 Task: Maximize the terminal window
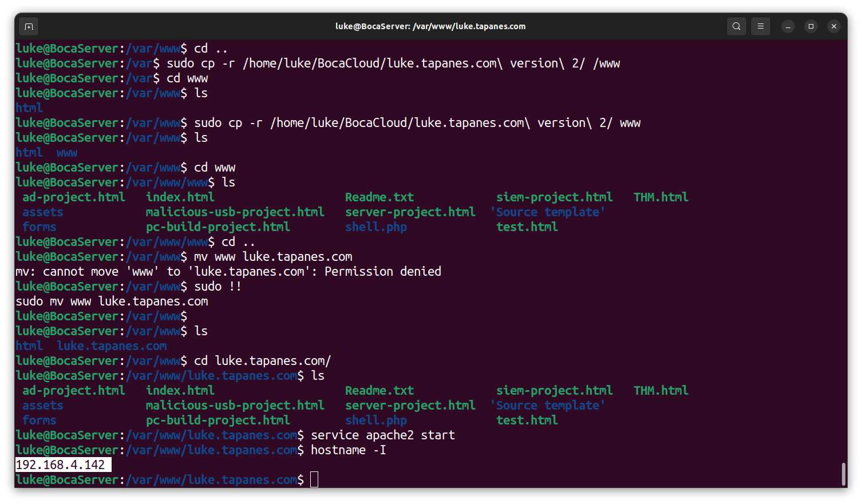(811, 26)
